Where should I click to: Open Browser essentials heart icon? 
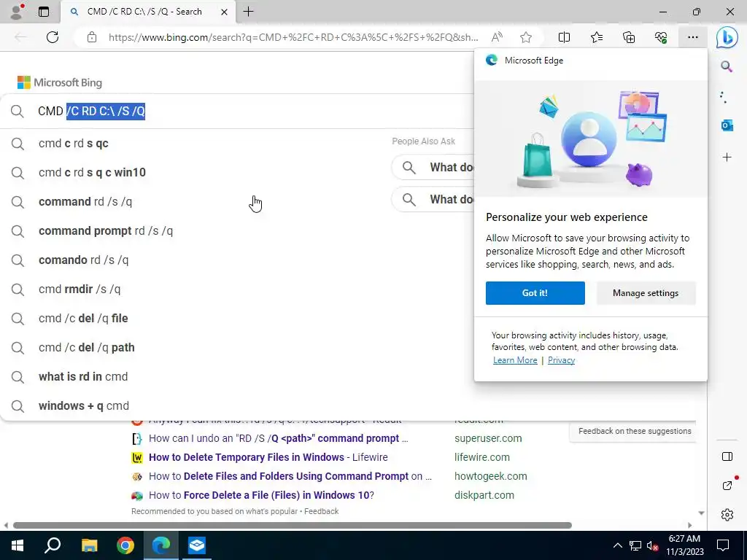661,37
